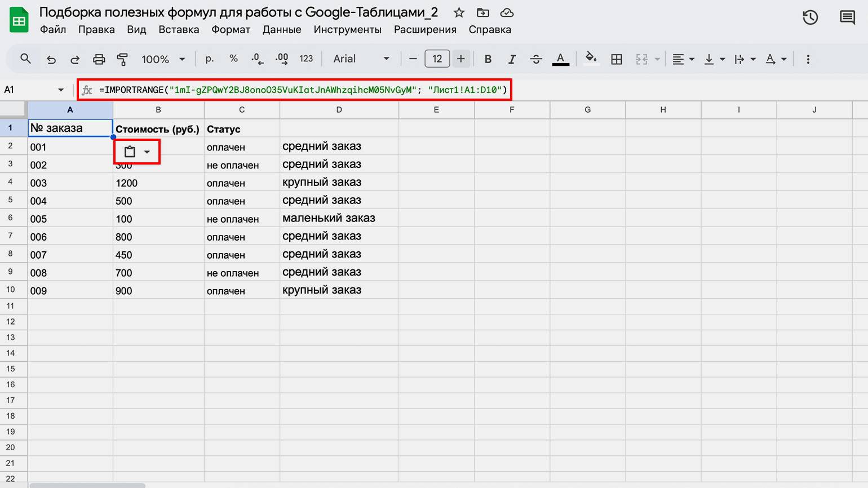Format cell as percent
868x488 pixels.
[233, 59]
